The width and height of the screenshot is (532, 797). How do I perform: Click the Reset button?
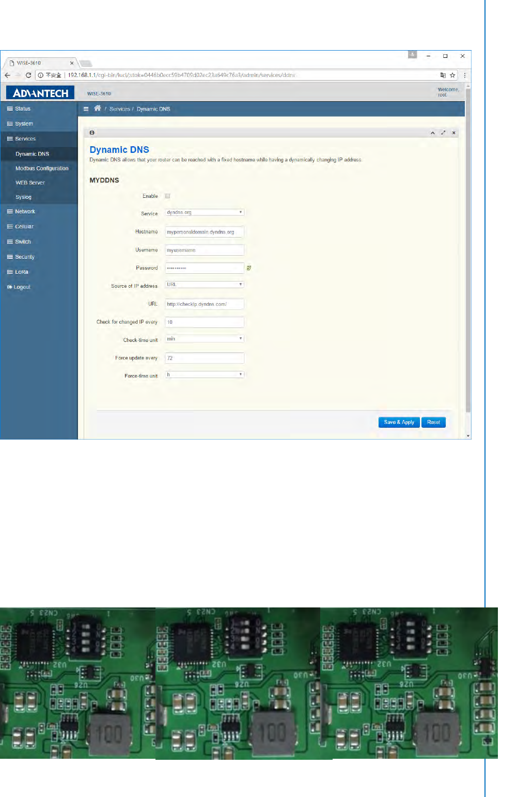[433, 423]
